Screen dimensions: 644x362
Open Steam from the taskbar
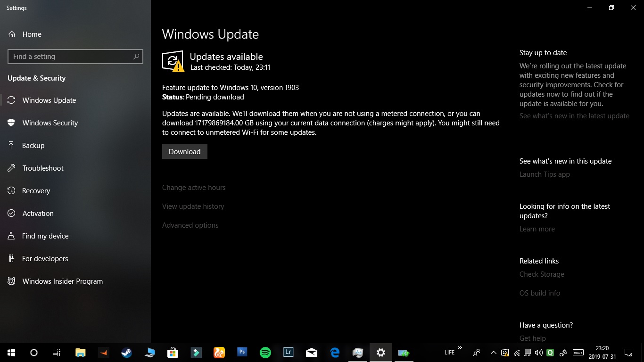pos(127,353)
